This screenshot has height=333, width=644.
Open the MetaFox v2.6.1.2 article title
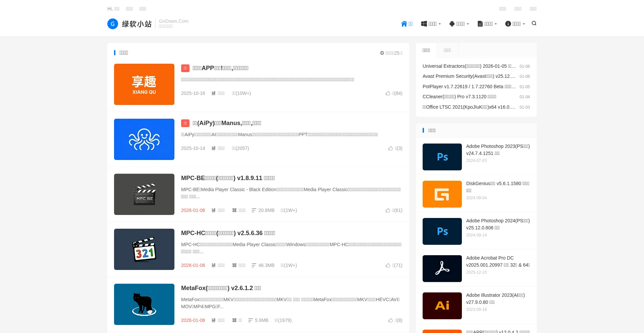click(221, 288)
